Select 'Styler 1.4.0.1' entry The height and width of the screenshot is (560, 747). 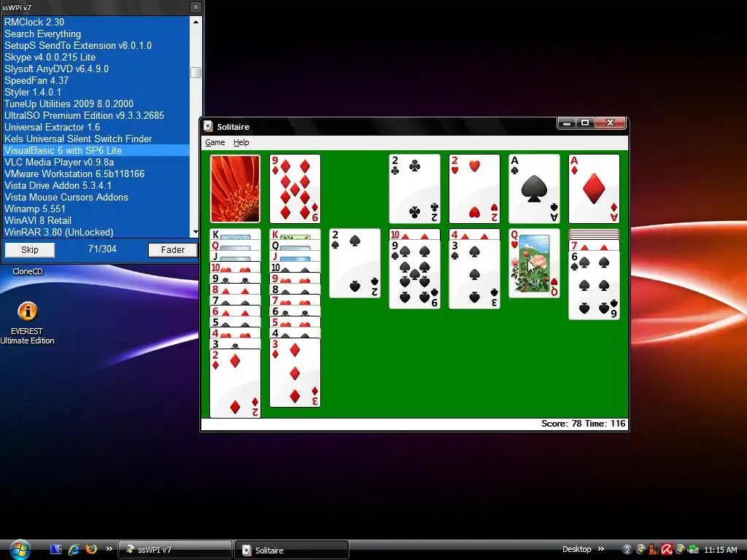click(96, 92)
